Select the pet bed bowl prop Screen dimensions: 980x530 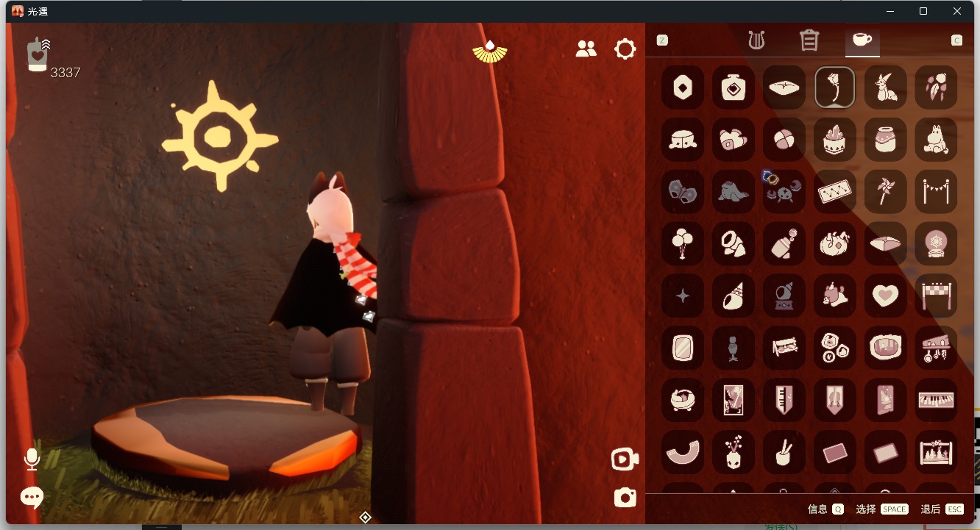pos(683,400)
